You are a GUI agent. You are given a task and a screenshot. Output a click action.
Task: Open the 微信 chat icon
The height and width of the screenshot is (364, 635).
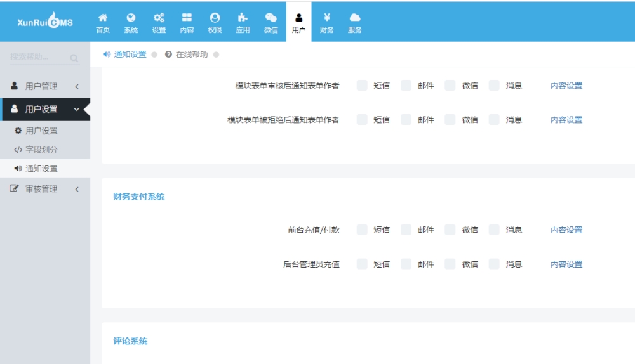point(271,17)
